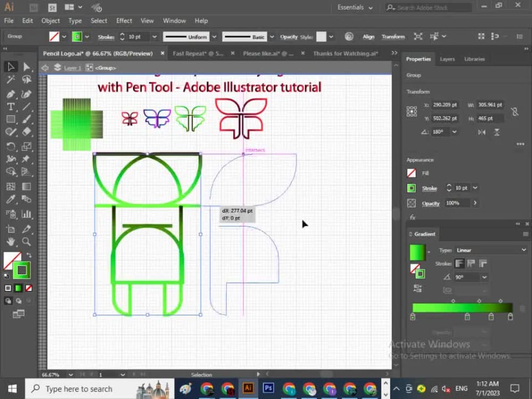The height and width of the screenshot is (399, 532).
Task: Click the X position value field
Action: 445,105
